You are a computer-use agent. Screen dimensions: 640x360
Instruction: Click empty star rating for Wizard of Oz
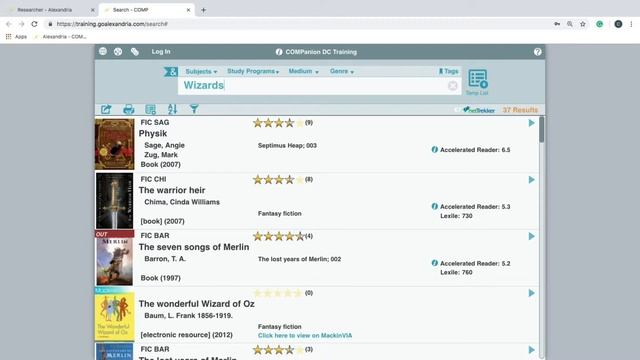(x=278, y=293)
